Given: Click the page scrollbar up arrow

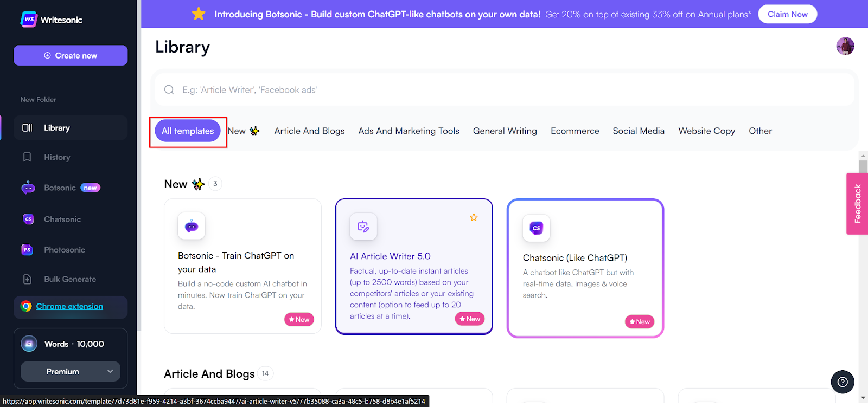Looking at the screenshot, I should point(863,156).
